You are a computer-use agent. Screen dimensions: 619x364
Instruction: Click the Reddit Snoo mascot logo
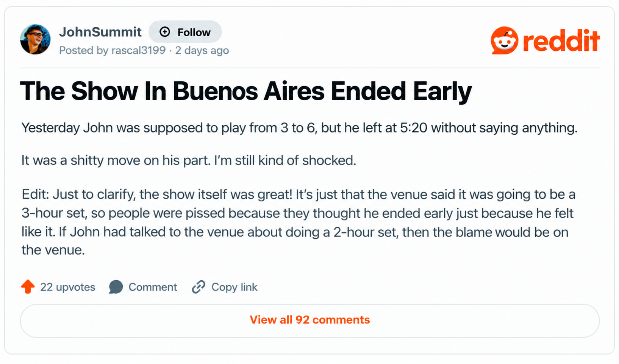click(x=504, y=40)
